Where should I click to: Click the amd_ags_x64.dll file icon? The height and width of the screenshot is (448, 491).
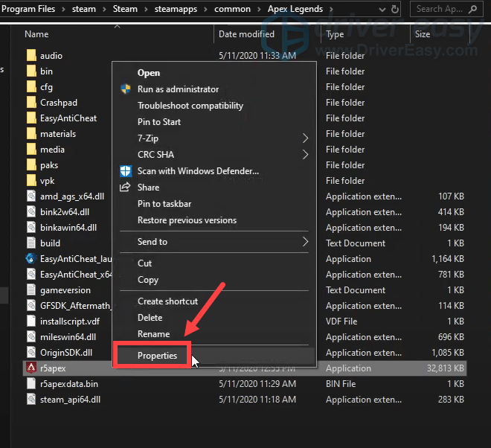[x=31, y=196]
